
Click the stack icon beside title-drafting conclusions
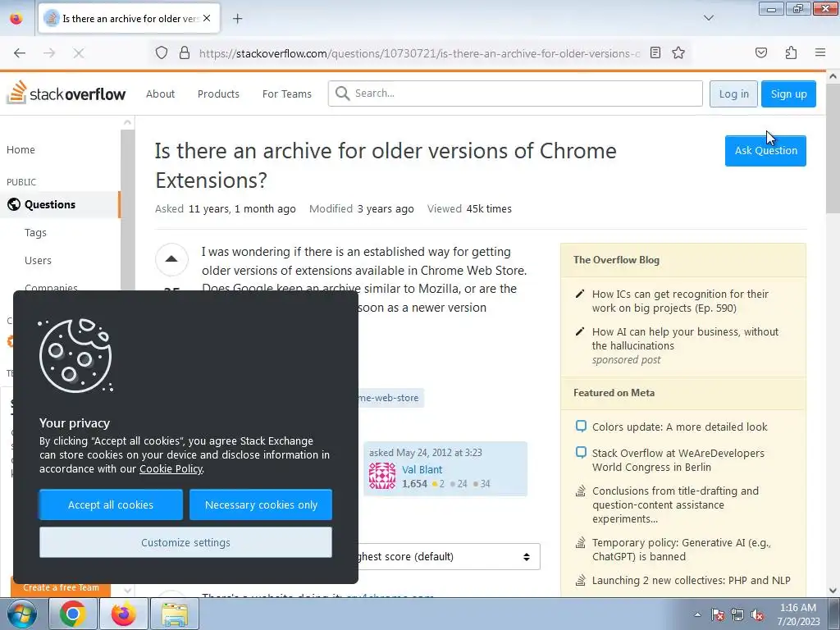(x=580, y=491)
